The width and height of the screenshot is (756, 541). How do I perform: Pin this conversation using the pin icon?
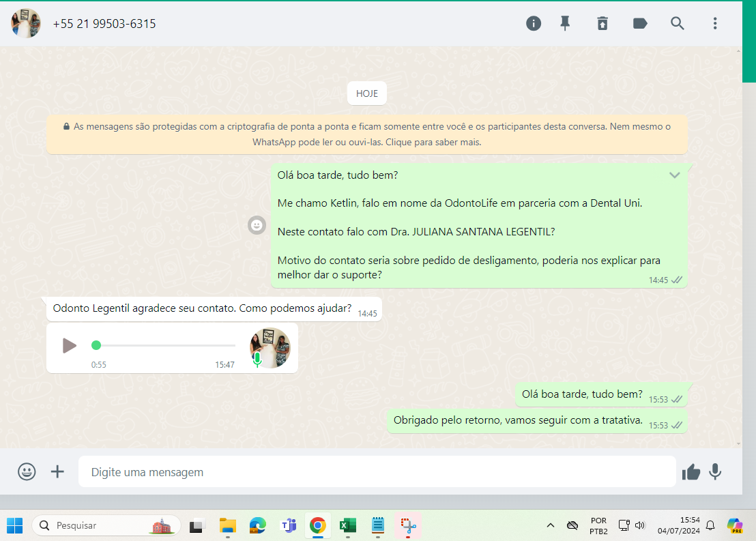point(565,24)
